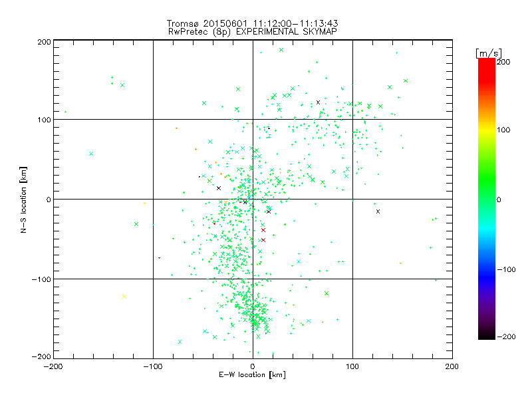Click the 'E-W location [km]' axis label
This screenshot has height=399, width=532.
click(253, 375)
